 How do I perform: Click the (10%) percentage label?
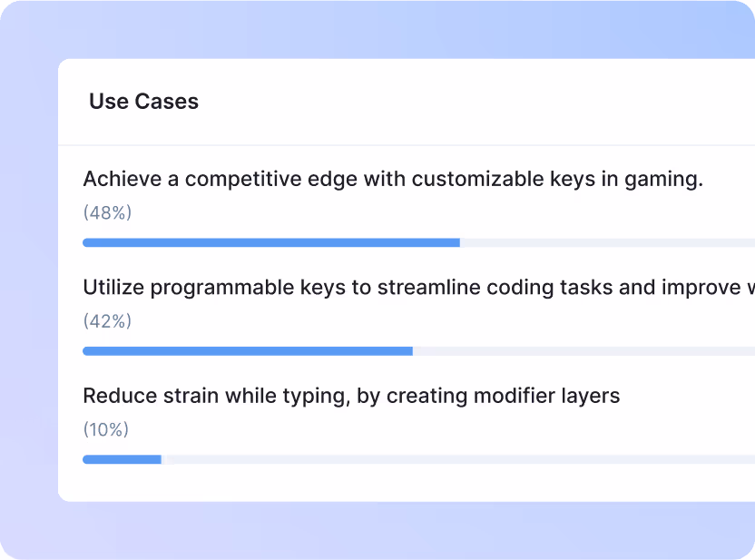106,429
